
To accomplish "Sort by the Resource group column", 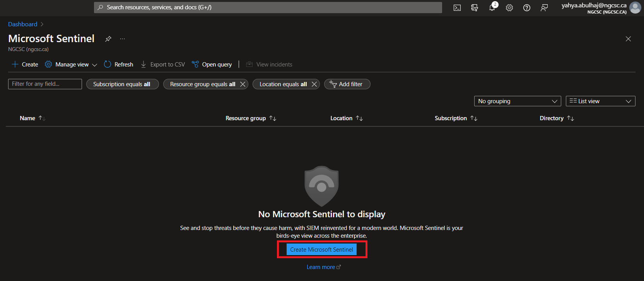I will pos(251,118).
